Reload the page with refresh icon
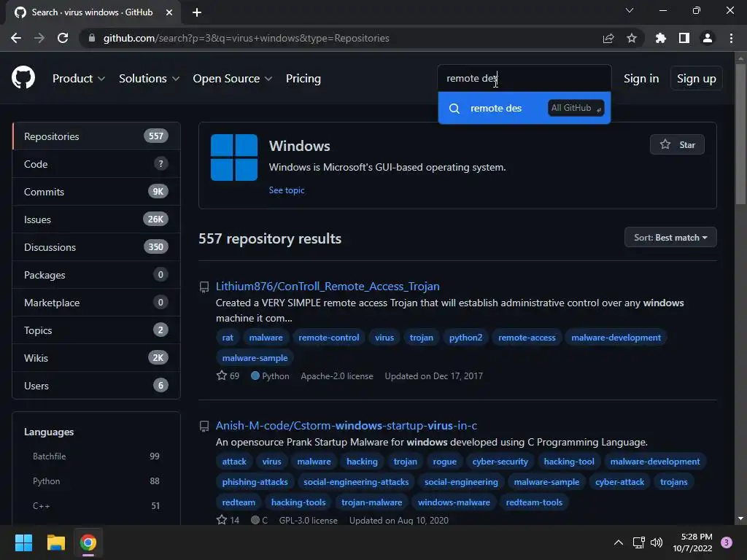 coord(63,38)
